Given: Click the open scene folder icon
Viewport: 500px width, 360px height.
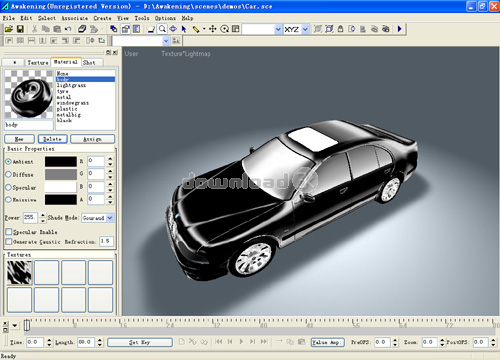Looking at the screenshot, I should pos(9,29).
